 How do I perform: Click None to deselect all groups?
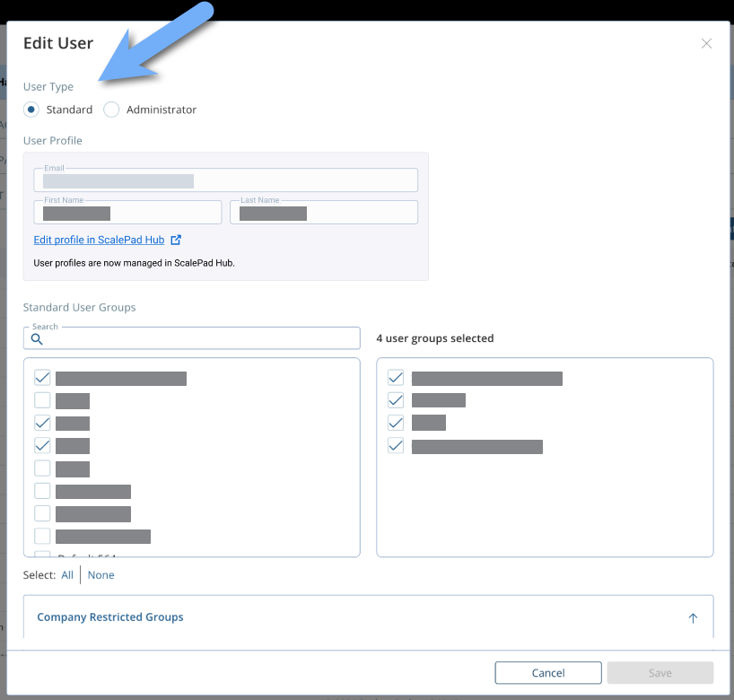click(100, 575)
